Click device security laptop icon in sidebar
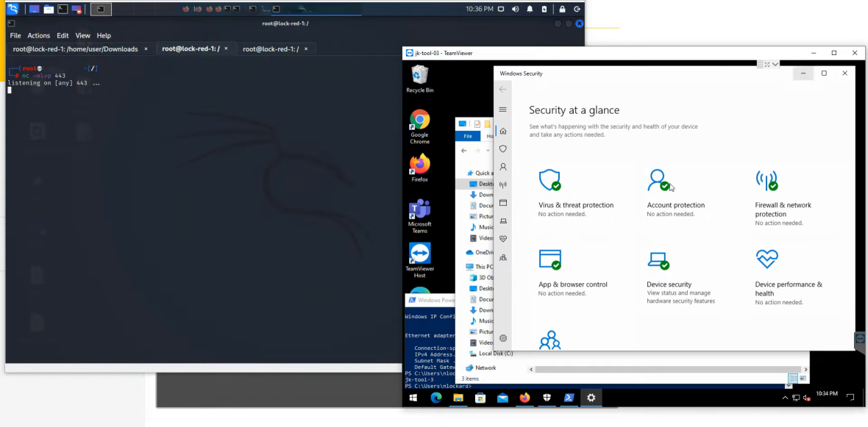Image resolution: width=868 pixels, height=427 pixels. (x=502, y=221)
